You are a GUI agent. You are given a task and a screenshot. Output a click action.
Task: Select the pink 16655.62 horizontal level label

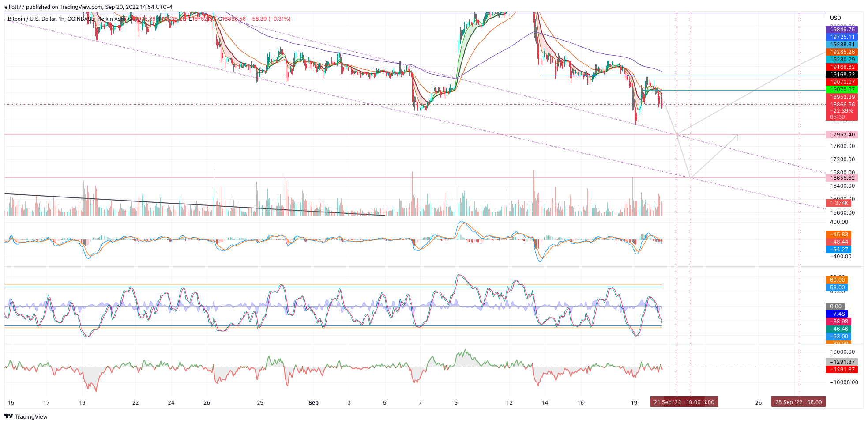pos(842,178)
